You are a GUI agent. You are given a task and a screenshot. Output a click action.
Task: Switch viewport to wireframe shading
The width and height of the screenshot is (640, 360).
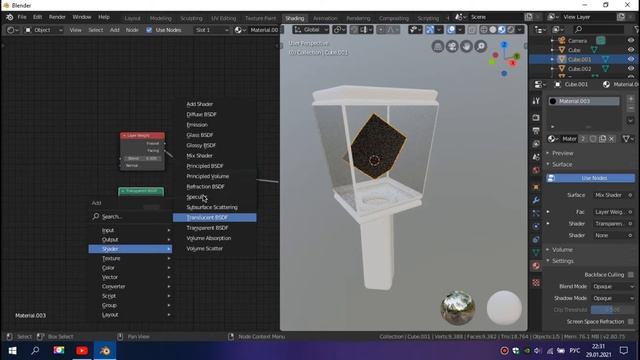484,29
